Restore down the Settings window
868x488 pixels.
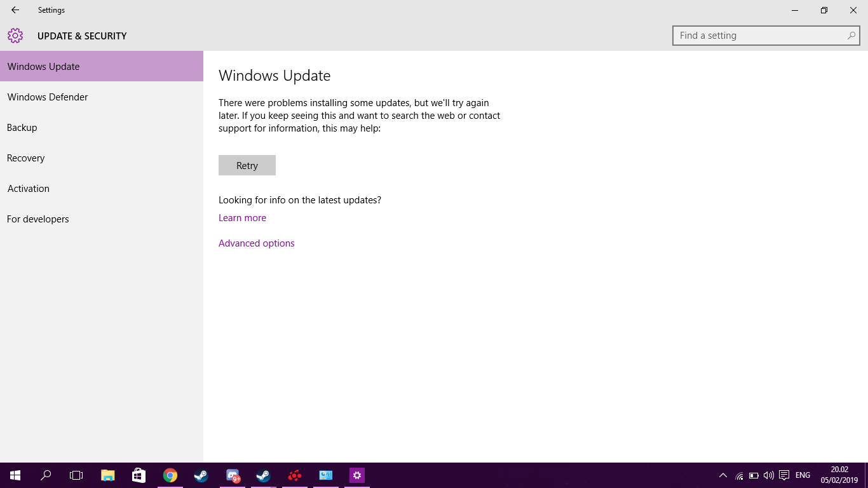[x=824, y=10]
